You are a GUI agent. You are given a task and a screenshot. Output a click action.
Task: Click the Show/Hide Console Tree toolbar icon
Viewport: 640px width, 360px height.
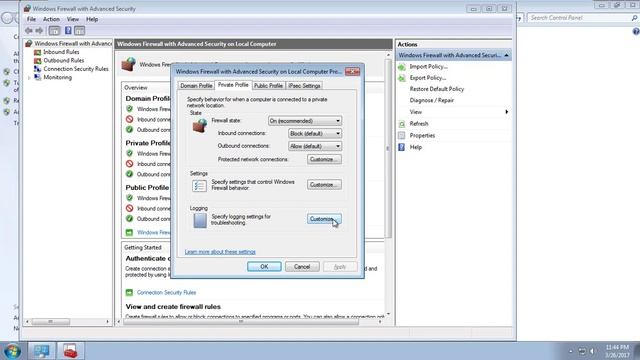[x=54, y=31]
